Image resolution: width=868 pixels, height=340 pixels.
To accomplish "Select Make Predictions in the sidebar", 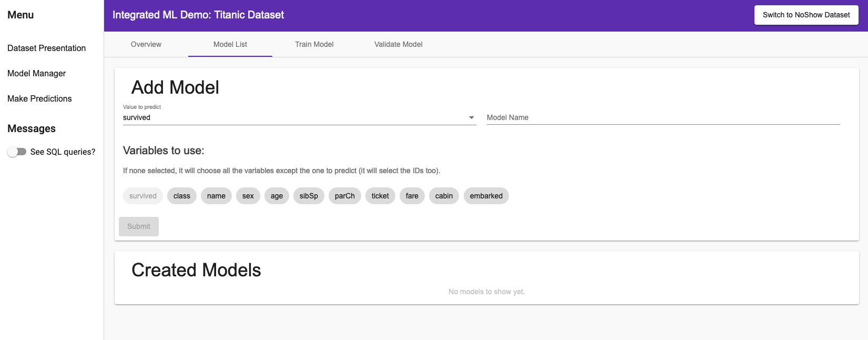I will tap(39, 98).
